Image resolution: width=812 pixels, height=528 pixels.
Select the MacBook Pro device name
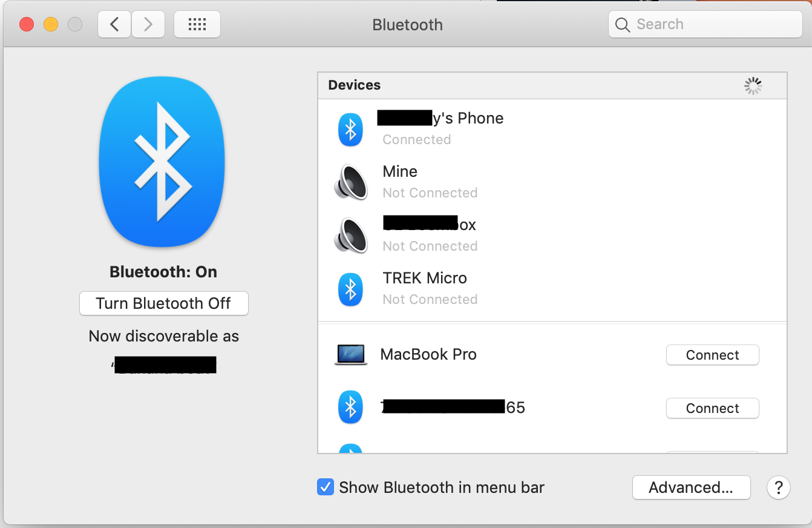(x=428, y=354)
